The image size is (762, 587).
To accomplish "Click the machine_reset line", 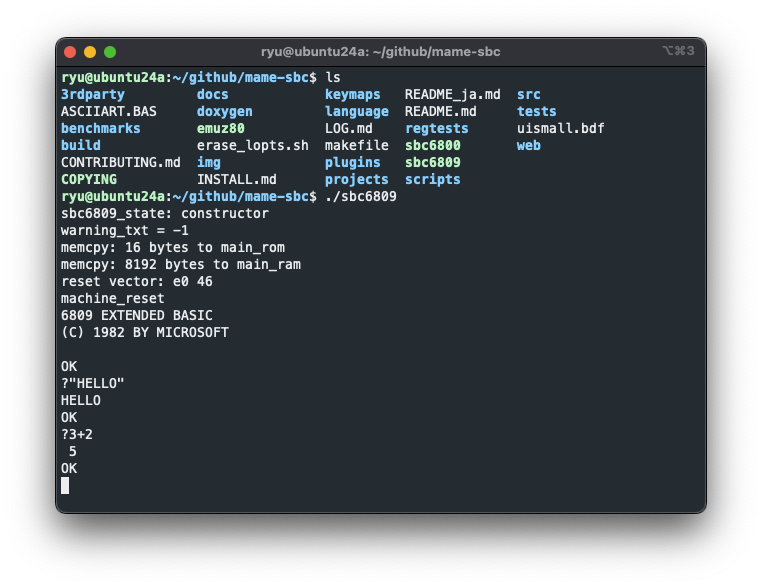I will pyautogui.click(x=113, y=298).
